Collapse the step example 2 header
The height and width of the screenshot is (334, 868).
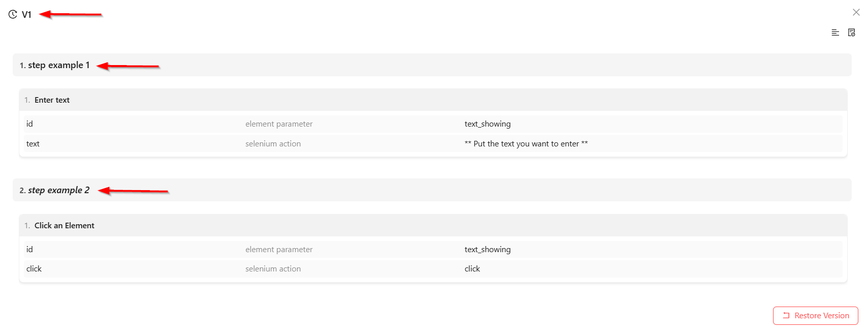point(432,190)
